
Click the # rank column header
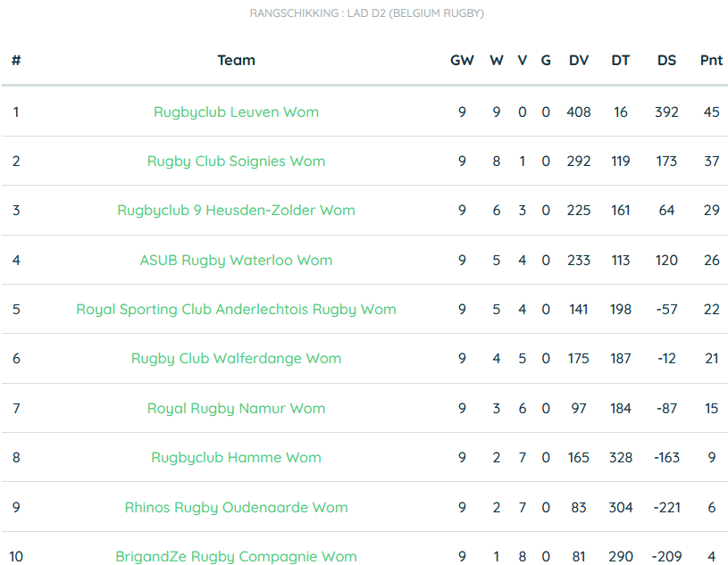(x=16, y=61)
